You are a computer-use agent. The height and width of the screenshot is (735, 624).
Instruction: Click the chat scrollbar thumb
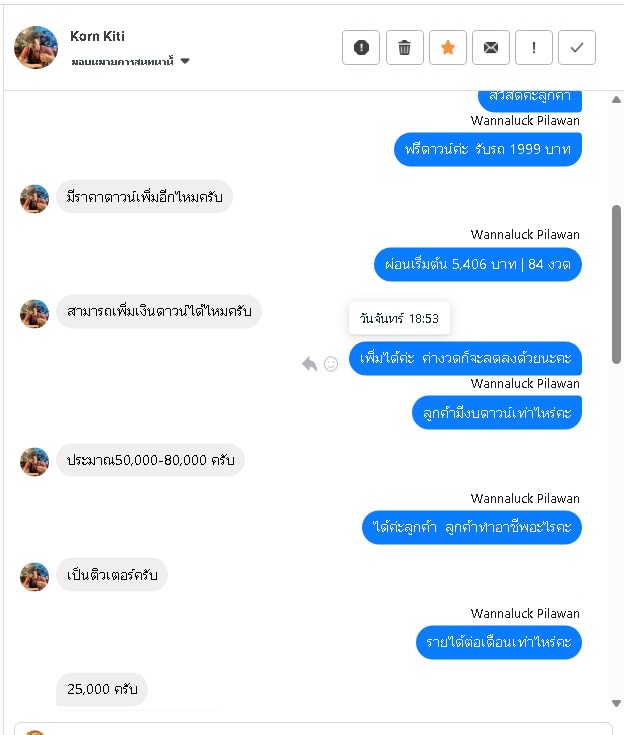(616, 284)
